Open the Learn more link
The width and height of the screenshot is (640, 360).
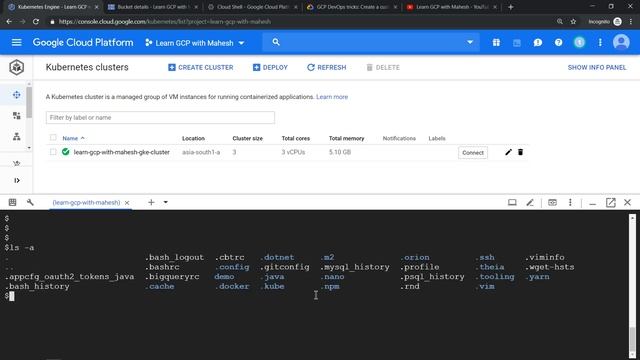[332, 97]
